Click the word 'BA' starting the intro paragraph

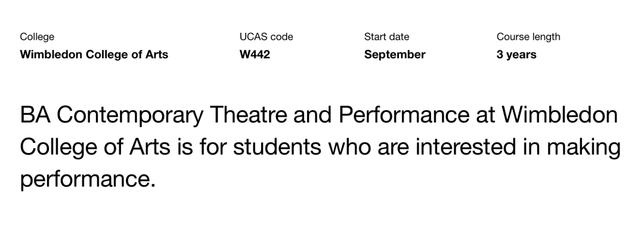35,115
